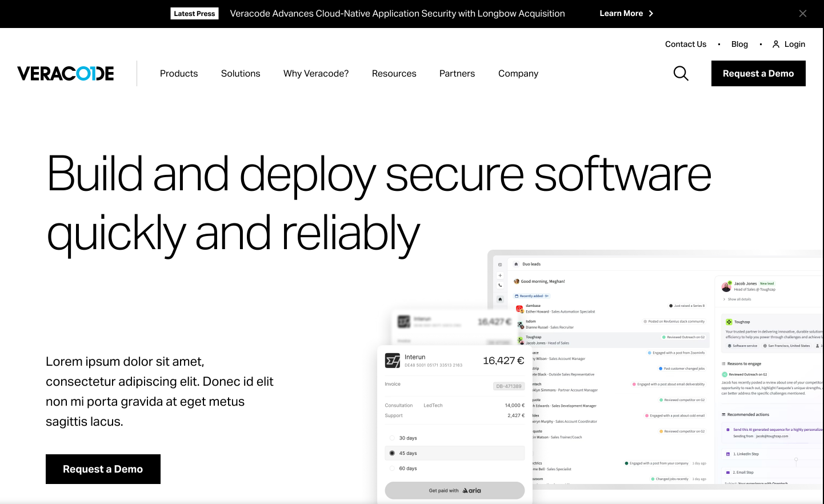Dismiss the Latest Press announcement banner

pyautogui.click(x=803, y=14)
